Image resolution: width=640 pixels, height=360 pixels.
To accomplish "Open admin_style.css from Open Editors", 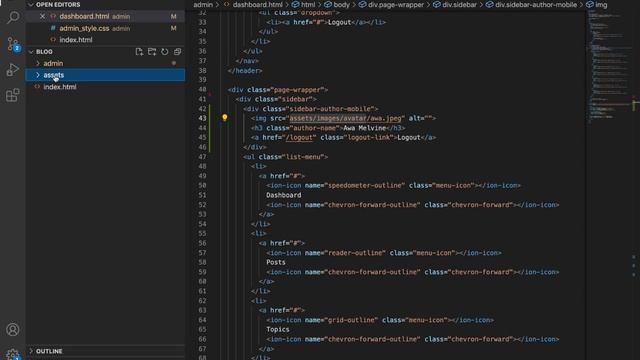I will pos(84,28).
